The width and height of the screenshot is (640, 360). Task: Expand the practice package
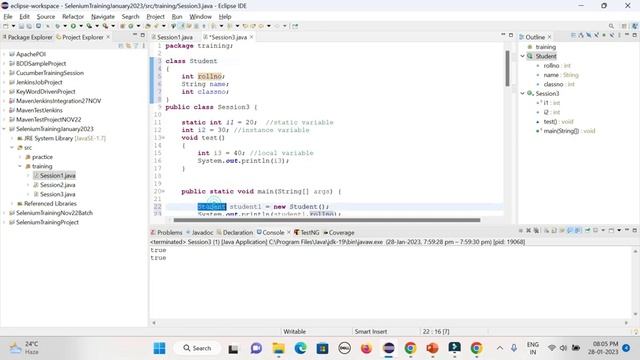point(20,157)
